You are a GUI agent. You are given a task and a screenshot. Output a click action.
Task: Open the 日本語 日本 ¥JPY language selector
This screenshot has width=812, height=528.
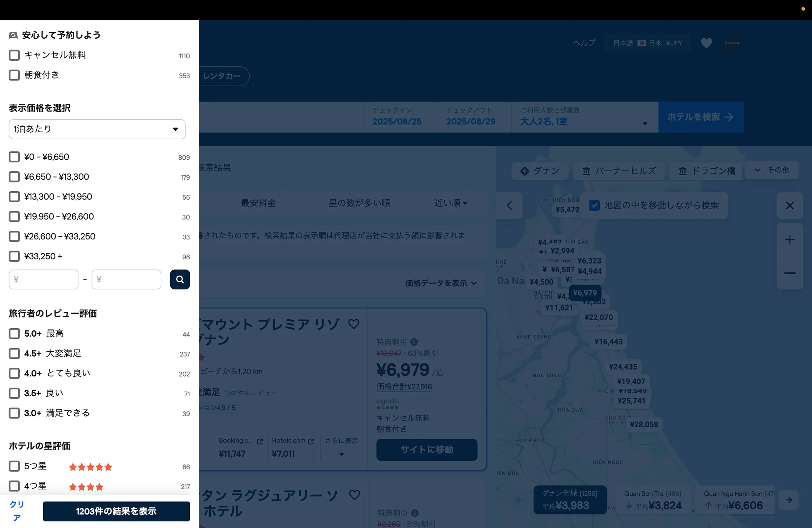tap(648, 43)
